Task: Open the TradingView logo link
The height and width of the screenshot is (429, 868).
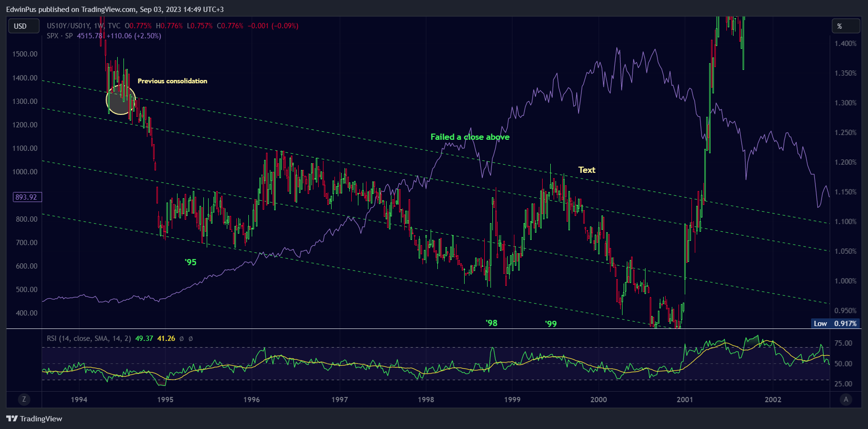Action: tap(34, 418)
